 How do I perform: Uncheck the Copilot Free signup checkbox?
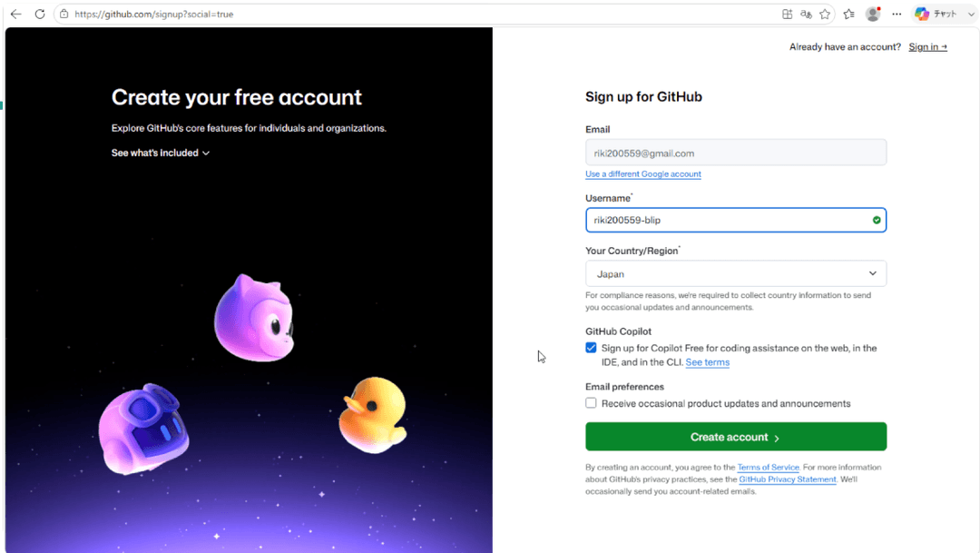click(591, 348)
